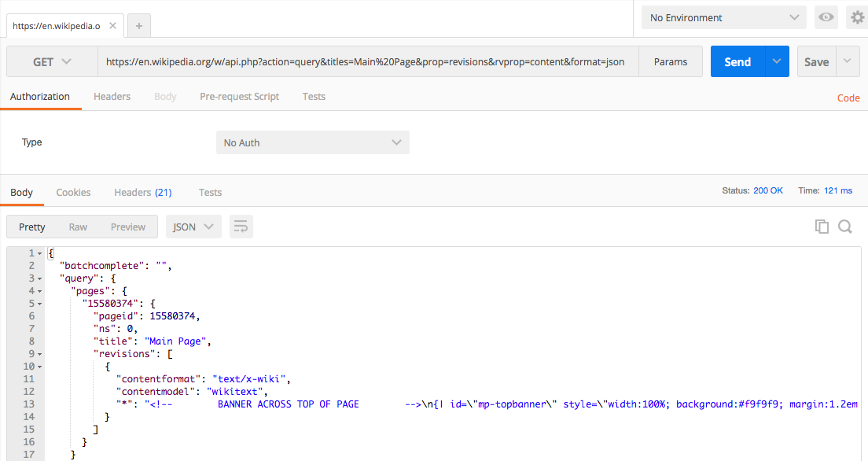Open the Send button arrow options
This screenshot has height=461, width=868.
[777, 61]
